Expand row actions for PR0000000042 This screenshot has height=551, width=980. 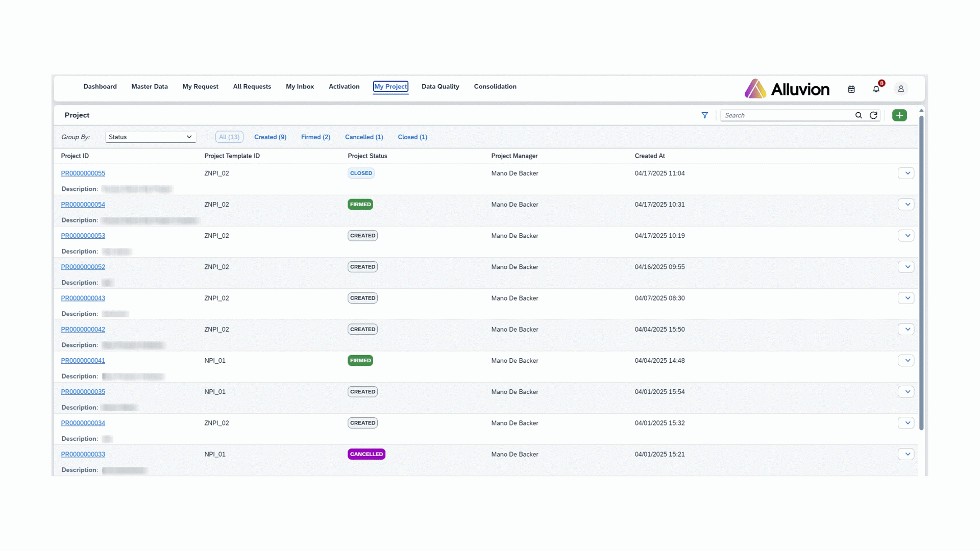[x=906, y=329]
